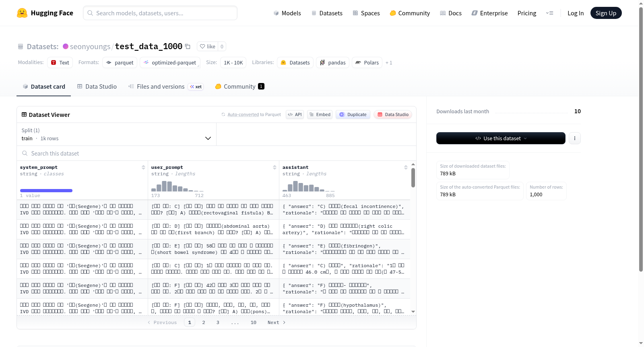Click the Dataset Viewer table icon

pos(24,115)
